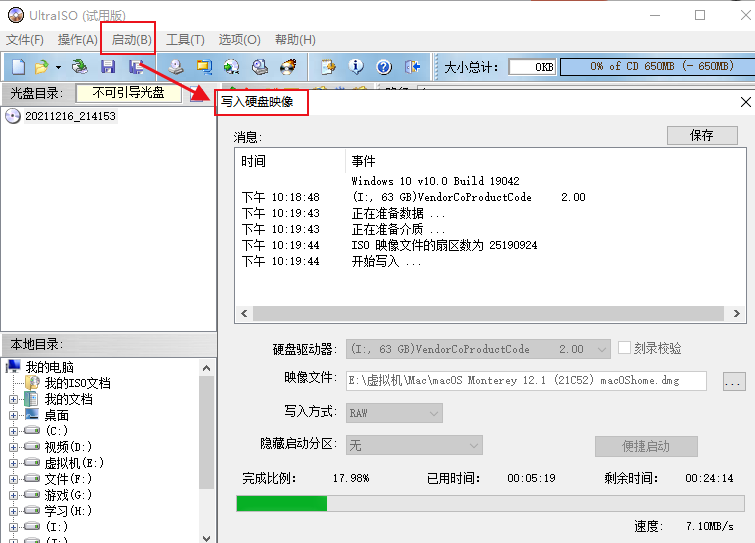Click the Burn CD/DVD image flame icon

(288, 66)
